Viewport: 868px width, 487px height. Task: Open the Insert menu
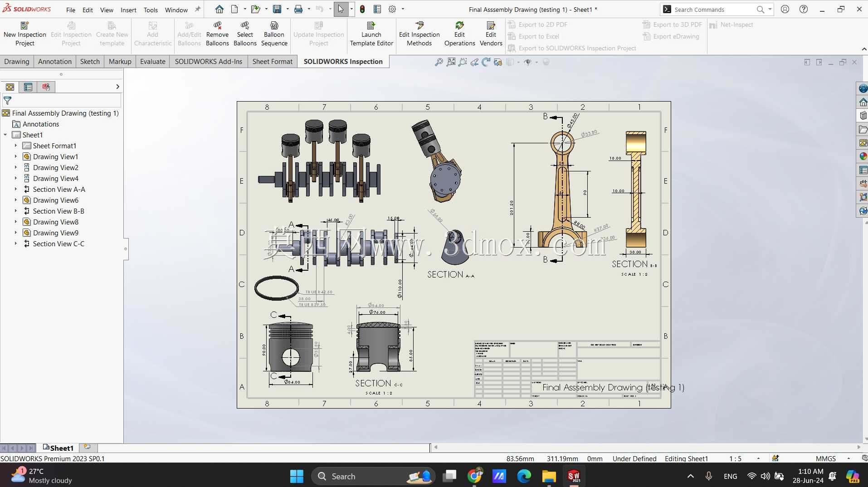point(128,10)
